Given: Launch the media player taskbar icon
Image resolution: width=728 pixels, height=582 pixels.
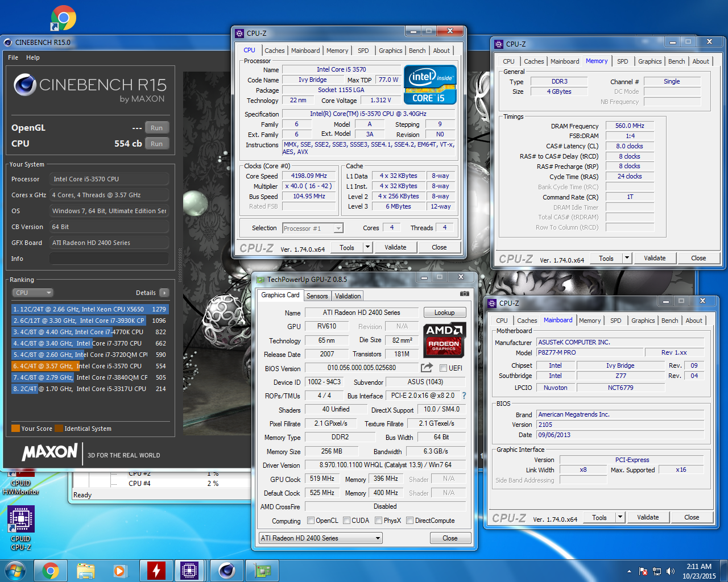Looking at the screenshot, I should [119, 570].
